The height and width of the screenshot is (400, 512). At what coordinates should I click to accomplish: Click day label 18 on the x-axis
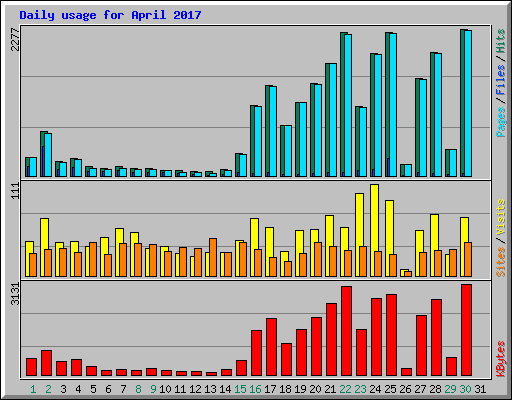pyautogui.click(x=285, y=389)
